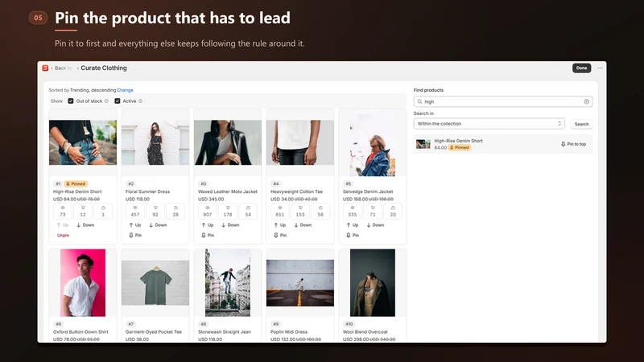The image size is (644, 362).
Task: Click the Floral Summer Dress product image
Action: (x=155, y=142)
